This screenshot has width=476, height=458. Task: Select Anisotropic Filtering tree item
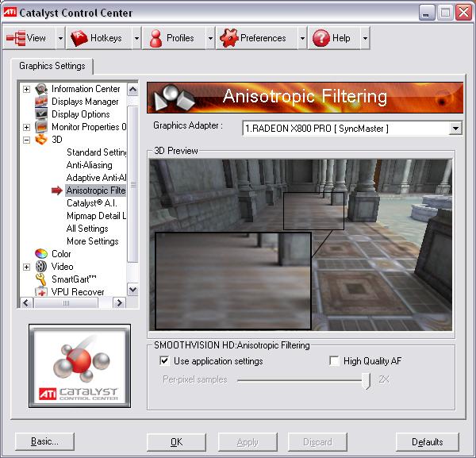click(x=96, y=191)
